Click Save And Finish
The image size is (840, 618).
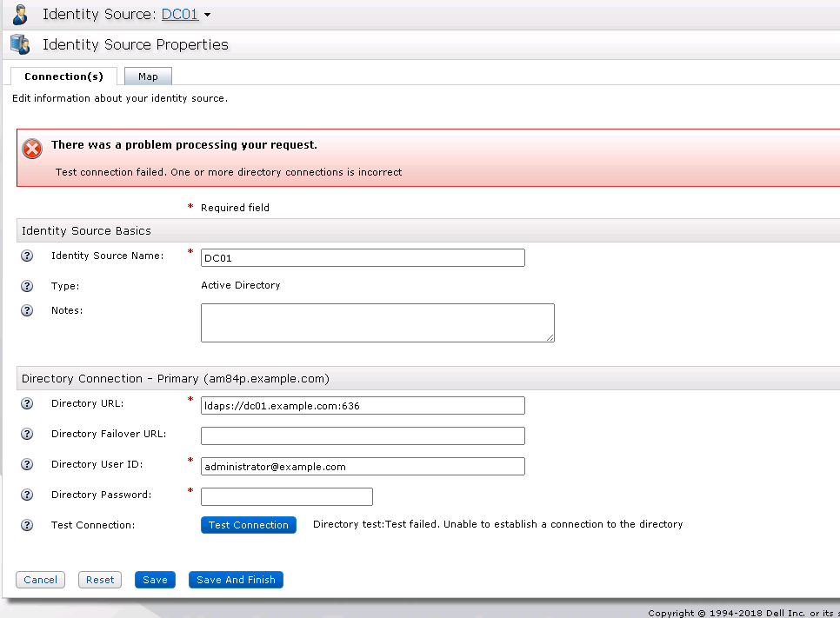pyautogui.click(x=236, y=580)
